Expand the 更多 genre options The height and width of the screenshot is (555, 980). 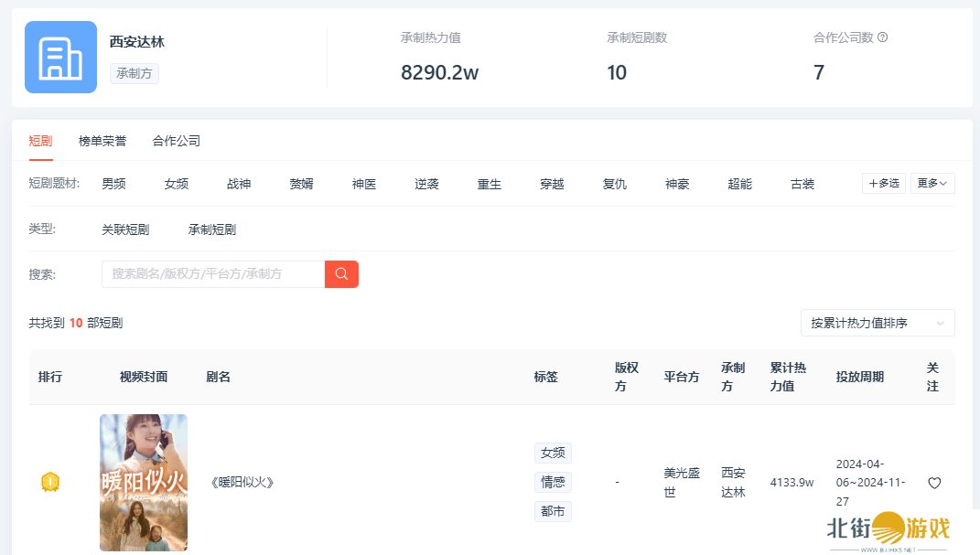click(x=932, y=184)
